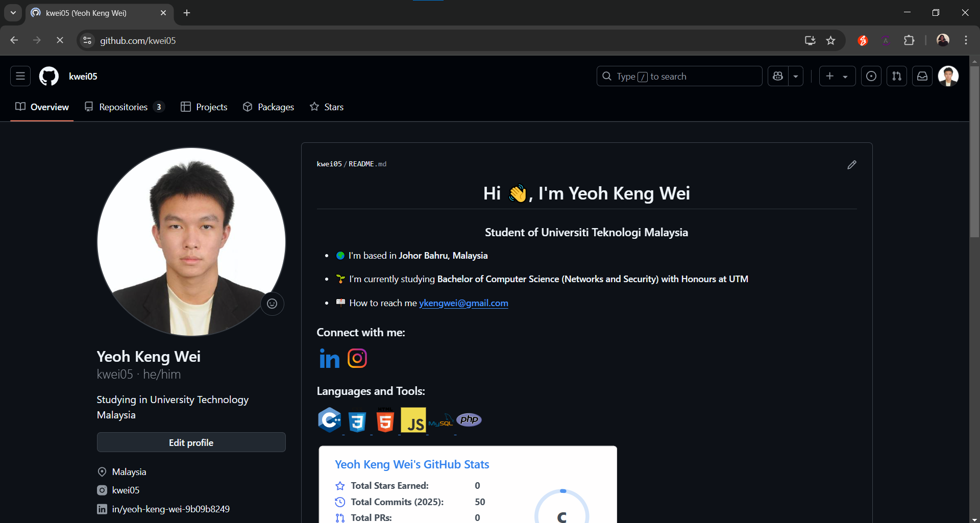Click the JavaScript badge under Languages and Tools
Image resolution: width=980 pixels, height=523 pixels.
pos(413,420)
